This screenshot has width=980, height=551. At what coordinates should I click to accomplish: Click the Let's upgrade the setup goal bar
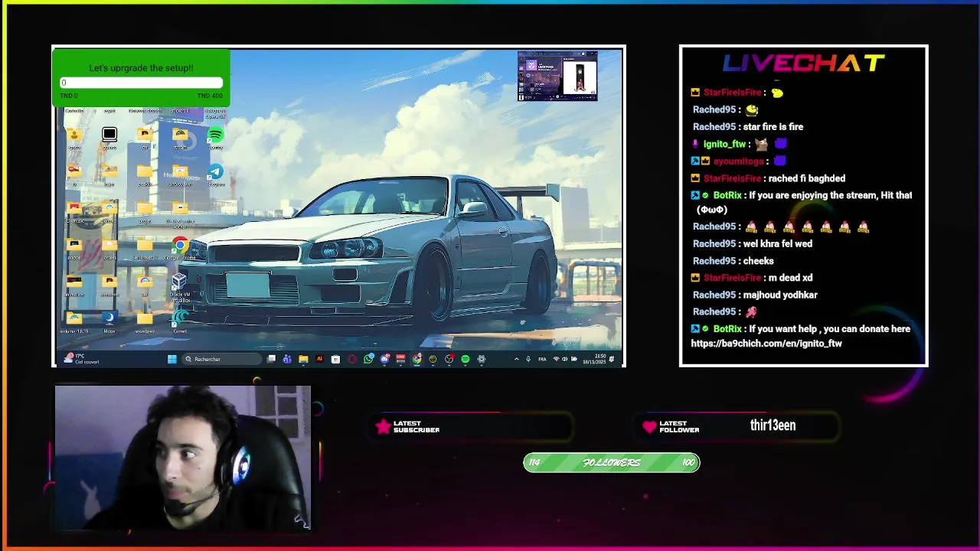click(141, 82)
